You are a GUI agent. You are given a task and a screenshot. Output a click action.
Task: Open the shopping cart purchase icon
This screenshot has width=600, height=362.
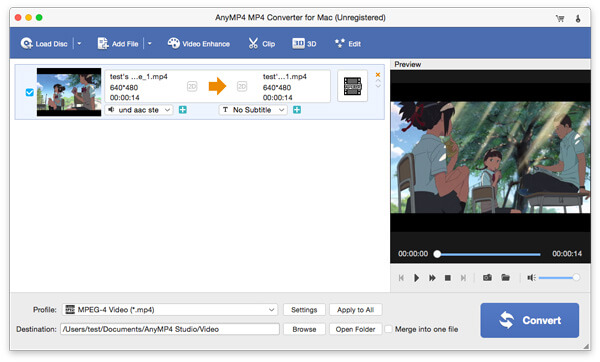pos(560,18)
